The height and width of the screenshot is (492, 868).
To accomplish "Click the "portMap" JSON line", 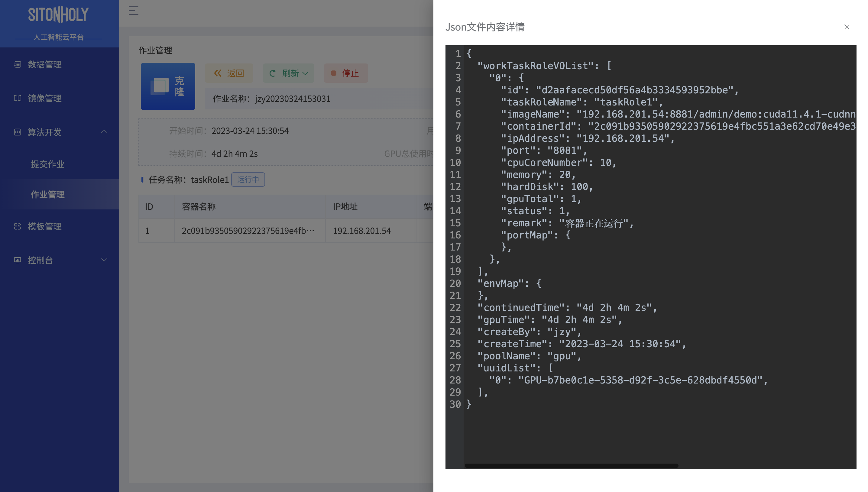I will 536,235.
